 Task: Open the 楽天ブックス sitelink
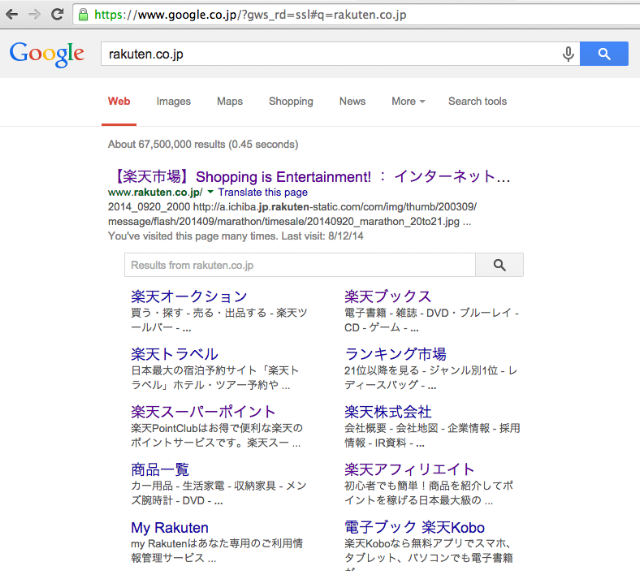pos(388,296)
